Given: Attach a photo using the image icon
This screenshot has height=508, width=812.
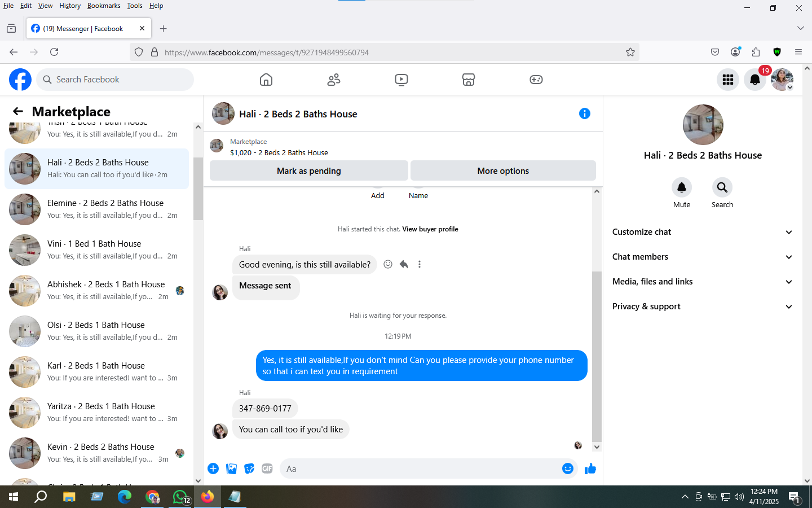Looking at the screenshot, I should tap(231, 468).
